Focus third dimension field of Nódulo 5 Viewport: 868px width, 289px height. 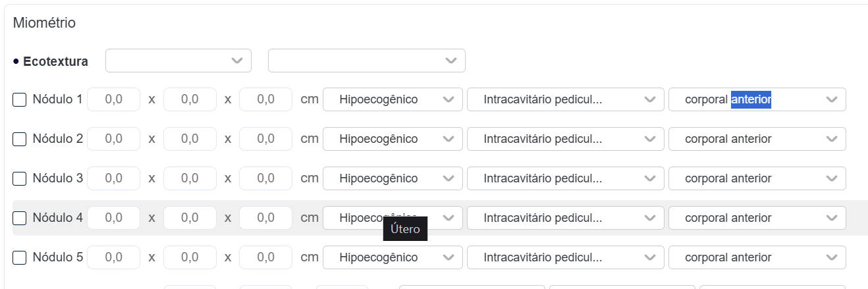coord(265,257)
